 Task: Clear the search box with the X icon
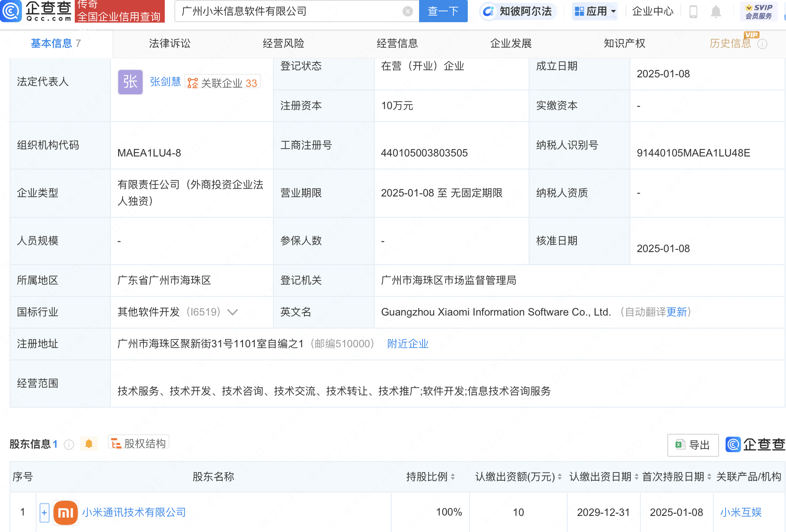coord(408,11)
